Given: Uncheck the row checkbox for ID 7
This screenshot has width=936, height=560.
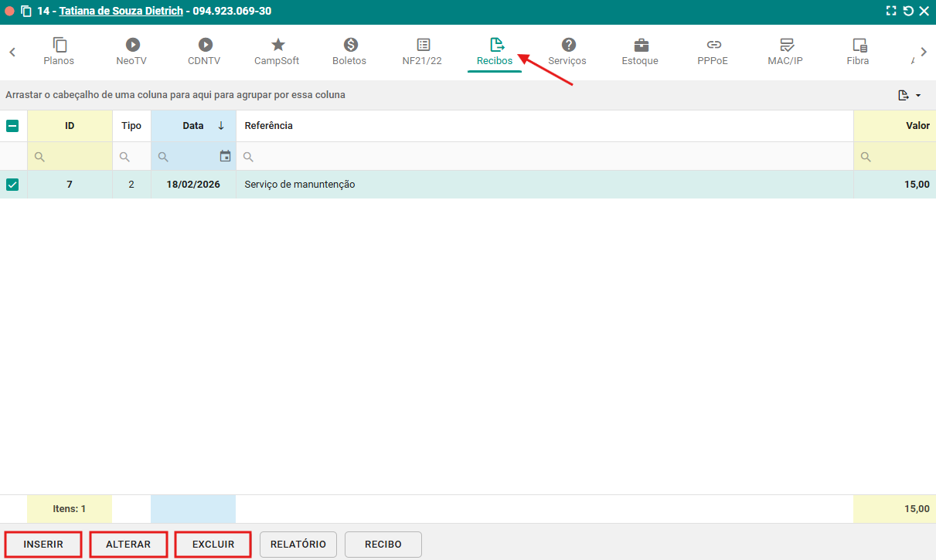Looking at the screenshot, I should [13, 185].
